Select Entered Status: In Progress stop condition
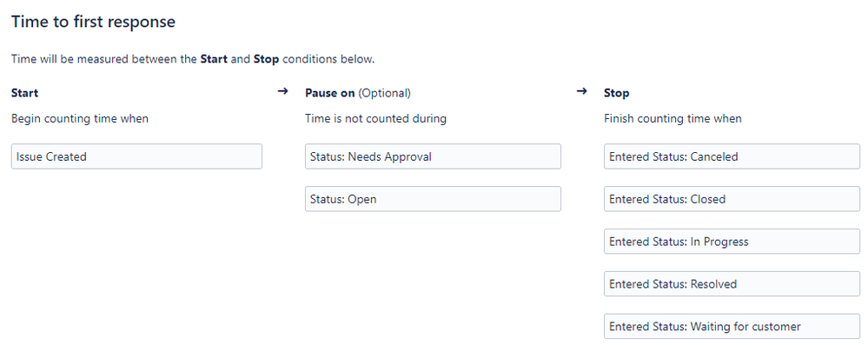The image size is (868, 345). (732, 242)
